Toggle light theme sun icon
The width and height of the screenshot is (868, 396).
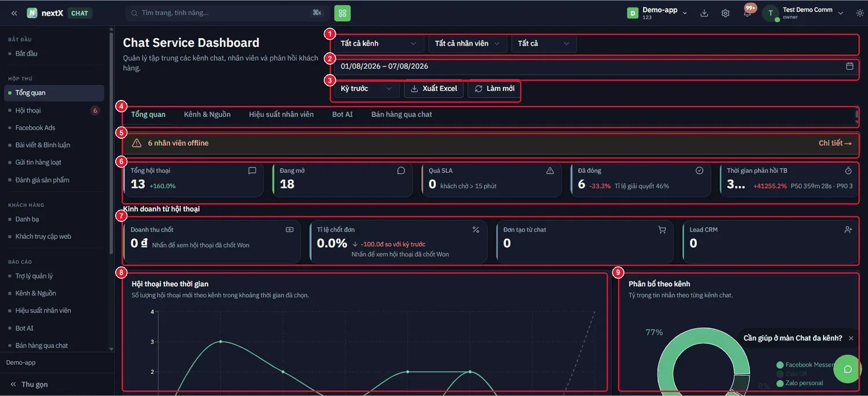click(860, 13)
